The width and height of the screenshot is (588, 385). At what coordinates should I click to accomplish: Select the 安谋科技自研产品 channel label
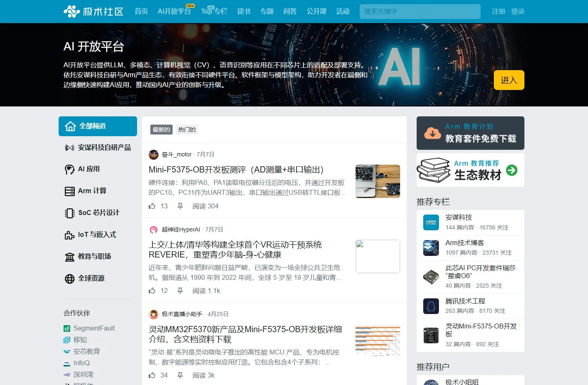point(104,148)
